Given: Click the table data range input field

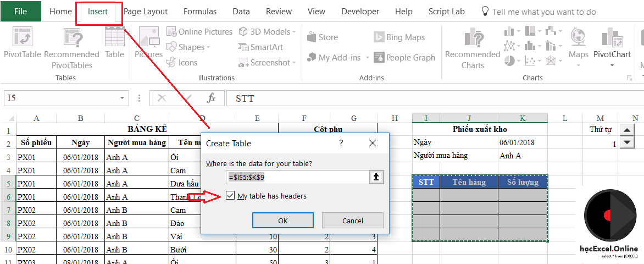Looking at the screenshot, I should tap(297, 177).
